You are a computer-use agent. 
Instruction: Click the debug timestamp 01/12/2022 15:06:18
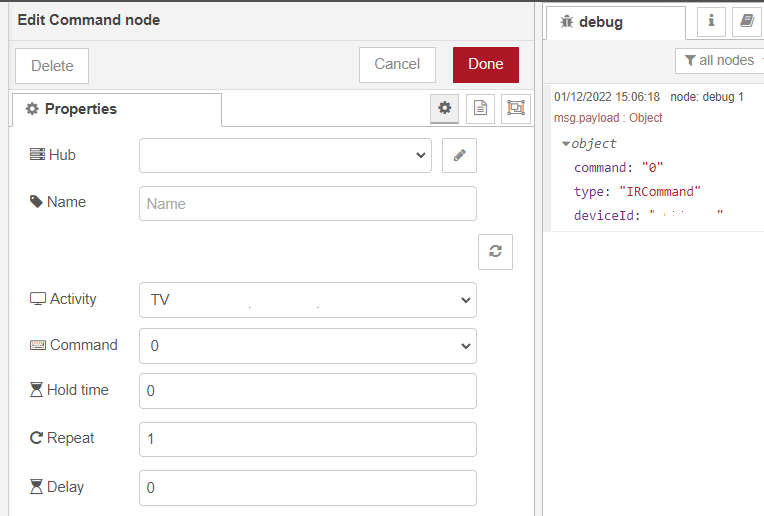tap(607, 97)
